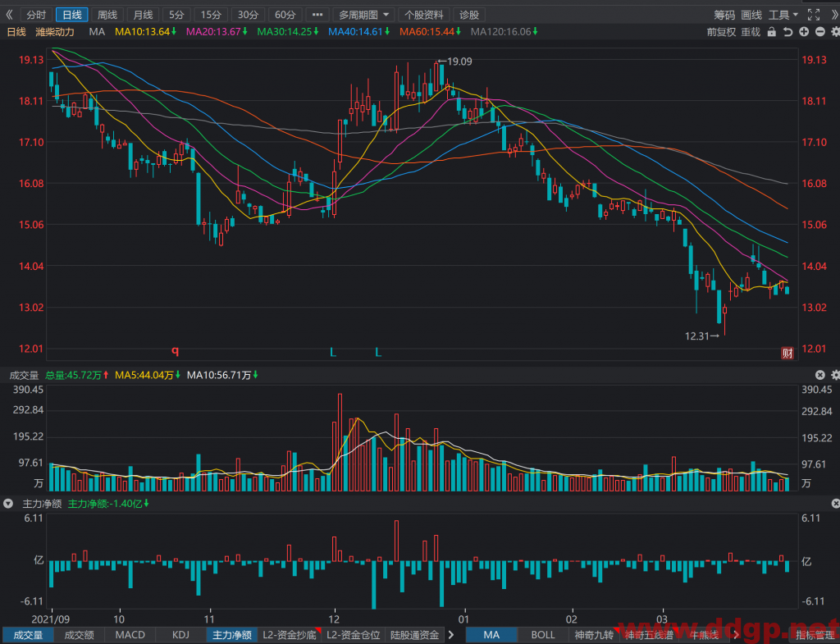Image resolution: width=840 pixels, height=644 pixels.
Task: Click MA40:14.61 blue legend label
Action: [x=359, y=32]
